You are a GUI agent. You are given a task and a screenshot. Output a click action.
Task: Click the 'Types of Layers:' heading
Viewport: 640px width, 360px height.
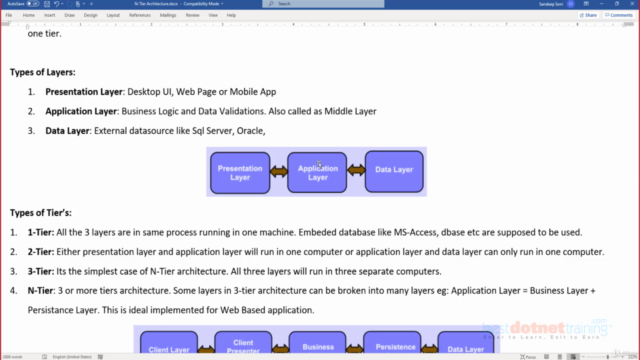click(42, 72)
